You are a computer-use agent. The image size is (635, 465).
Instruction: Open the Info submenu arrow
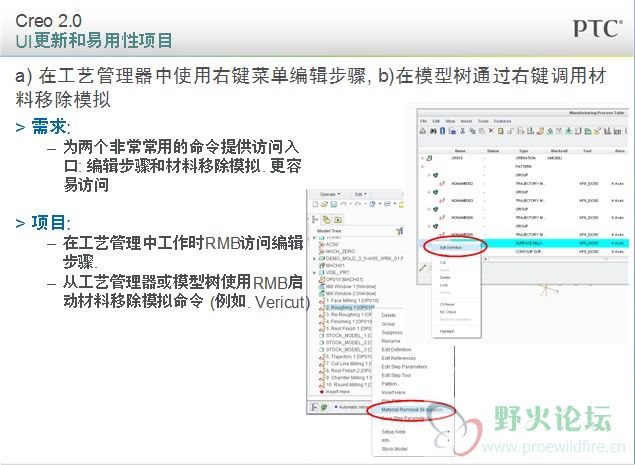pyautogui.click(x=449, y=440)
